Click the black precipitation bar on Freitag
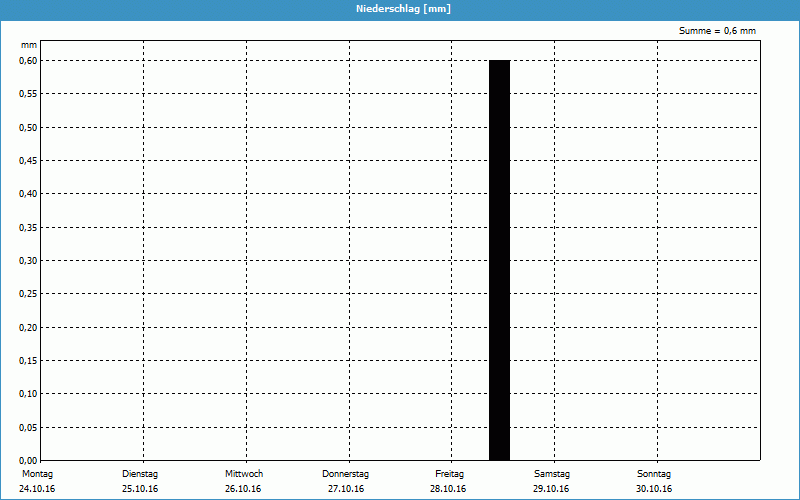800x500 pixels. click(x=499, y=260)
